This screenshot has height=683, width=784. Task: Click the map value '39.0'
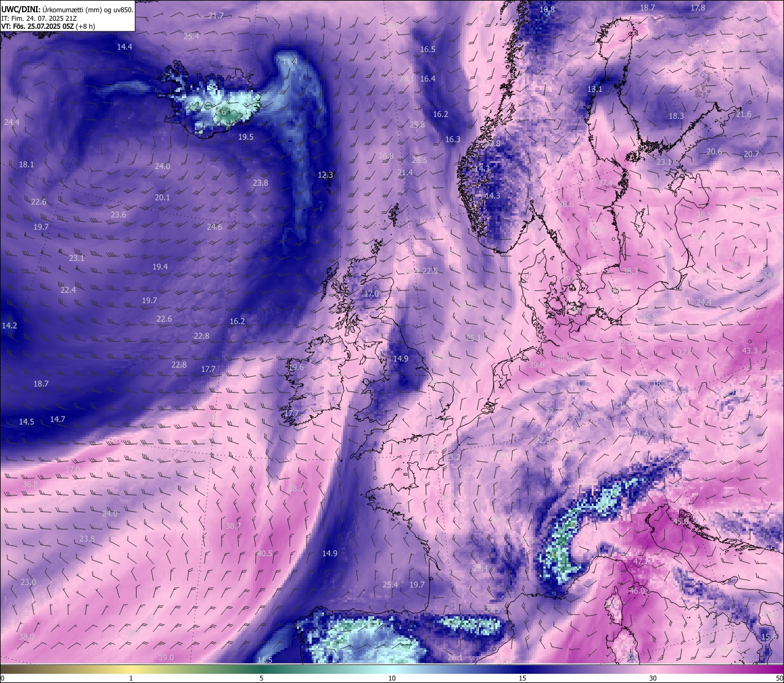click(166, 658)
